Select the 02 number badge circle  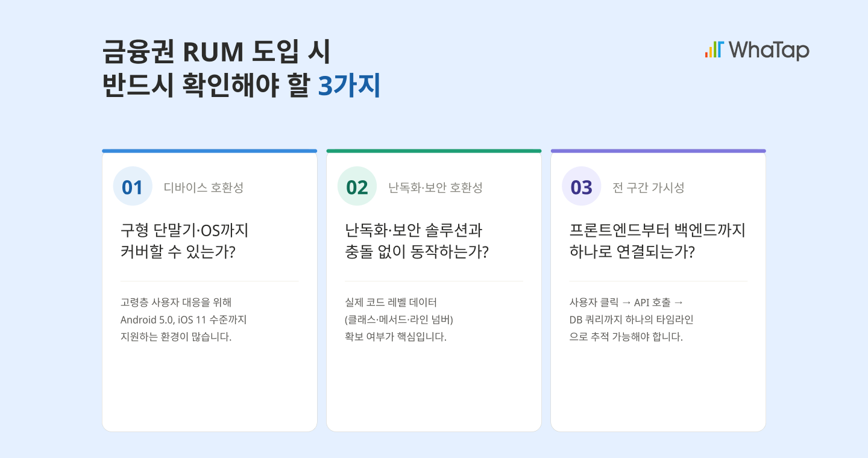[357, 186]
